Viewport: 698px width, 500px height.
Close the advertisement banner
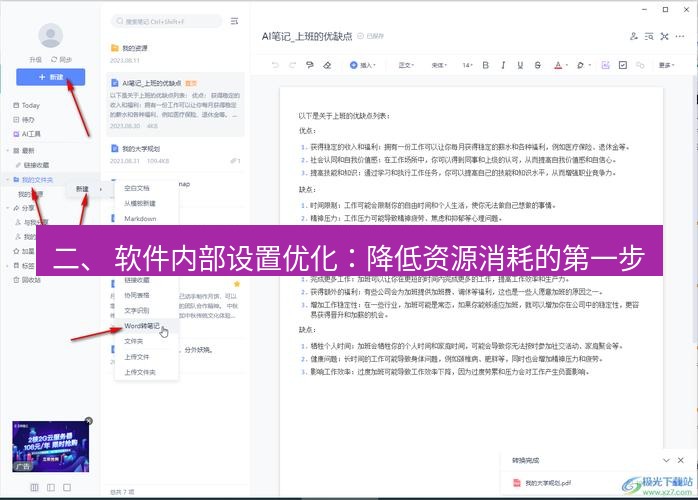click(89, 421)
